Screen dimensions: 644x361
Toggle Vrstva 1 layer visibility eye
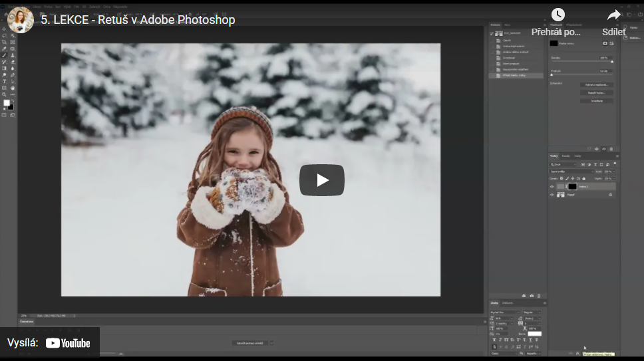click(552, 187)
